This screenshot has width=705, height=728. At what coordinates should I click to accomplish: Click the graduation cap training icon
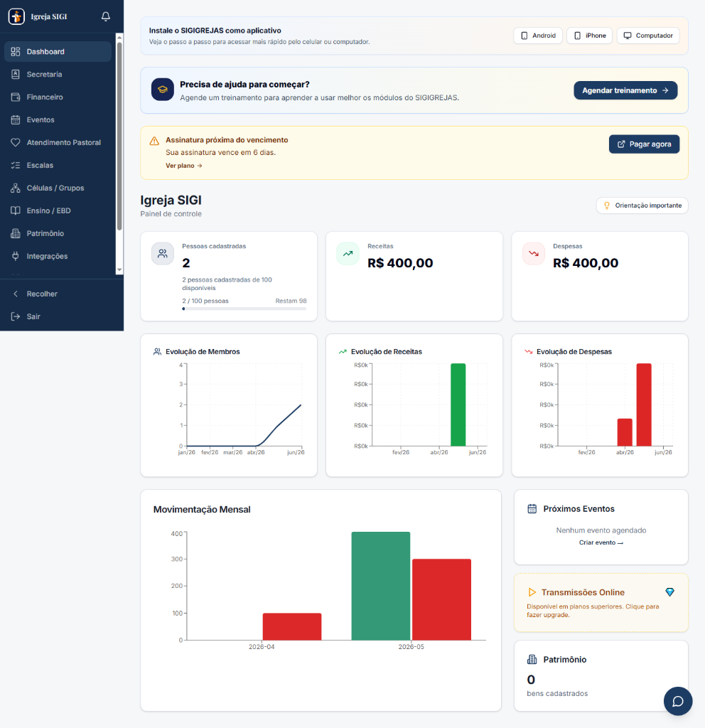(163, 90)
